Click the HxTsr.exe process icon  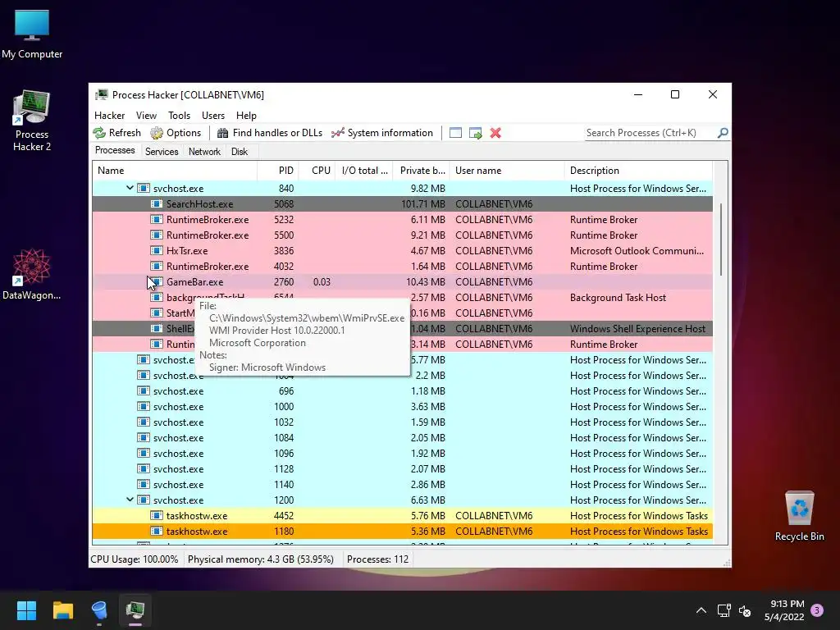coord(157,250)
